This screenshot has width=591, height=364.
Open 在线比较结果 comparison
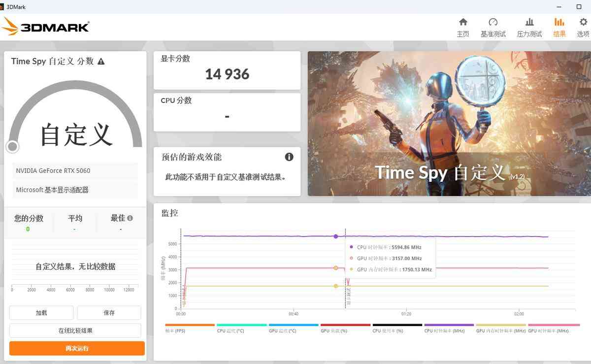coord(76,330)
